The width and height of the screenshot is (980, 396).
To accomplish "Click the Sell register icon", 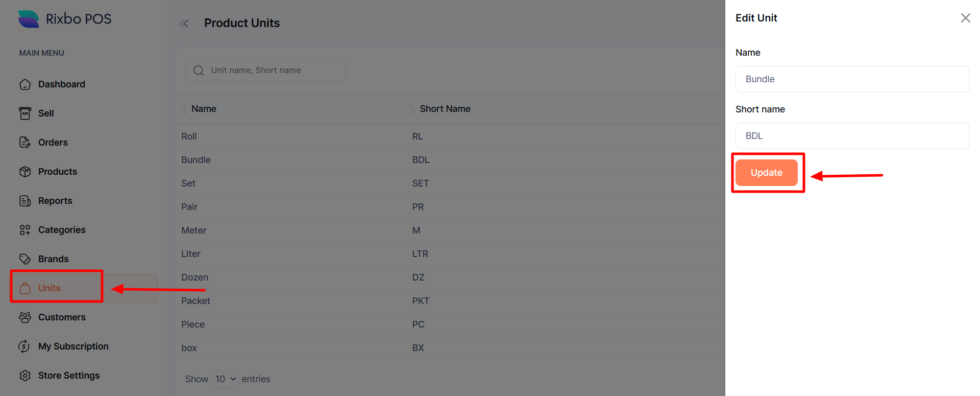I will click(25, 113).
